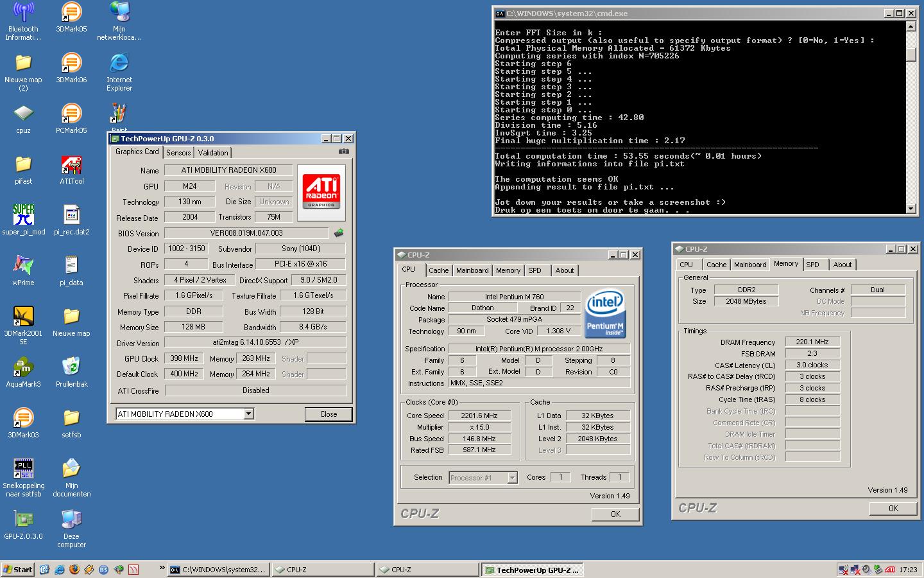Click the DRAM Frequency value 220.1 MHz
Viewport: 924px width, 578px height.
pos(812,342)
